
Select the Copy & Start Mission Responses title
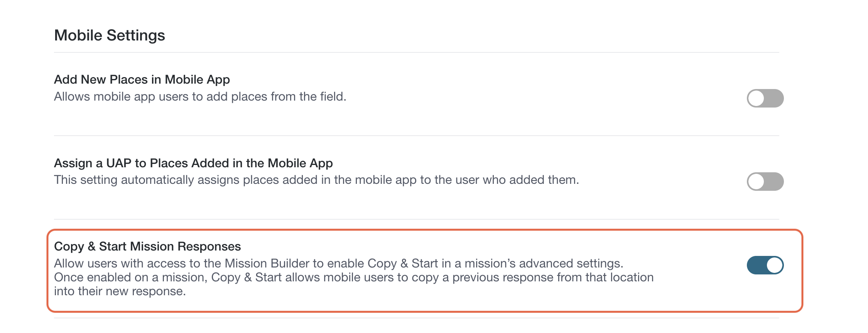147,246
